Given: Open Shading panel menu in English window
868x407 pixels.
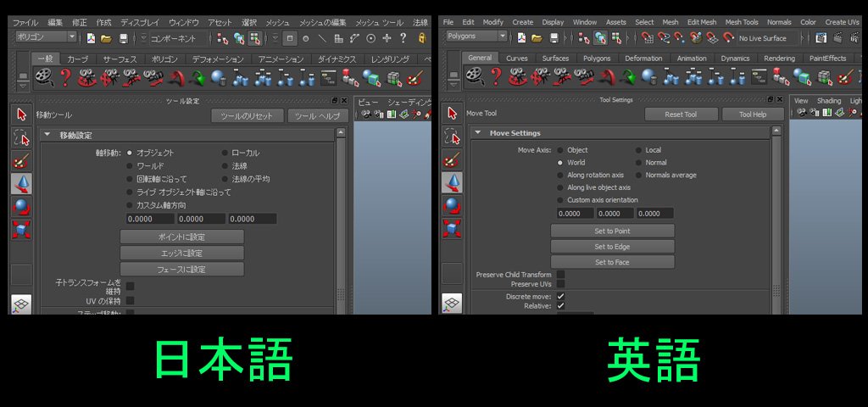Looking at the screenshot, I should (x=829, y=101).
